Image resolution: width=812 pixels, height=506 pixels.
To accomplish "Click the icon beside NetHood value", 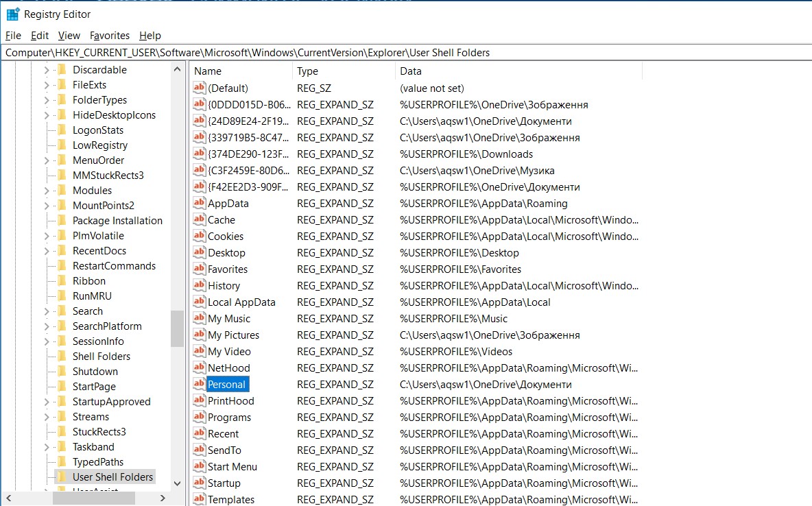I will (x=200, y=368).
